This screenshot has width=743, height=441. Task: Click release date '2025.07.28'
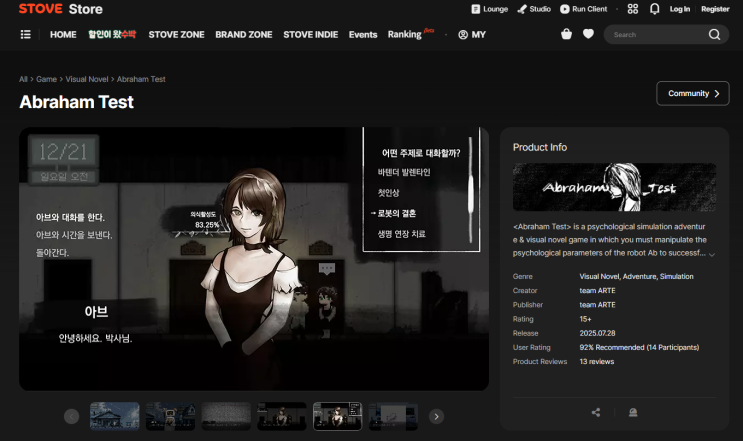click(597, 333)
